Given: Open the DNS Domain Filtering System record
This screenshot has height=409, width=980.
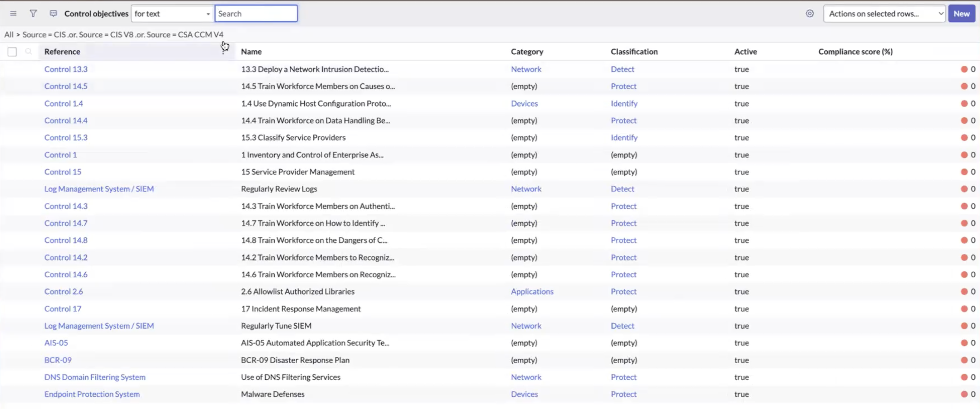Looking at the screenshot, I should (95, 377).
